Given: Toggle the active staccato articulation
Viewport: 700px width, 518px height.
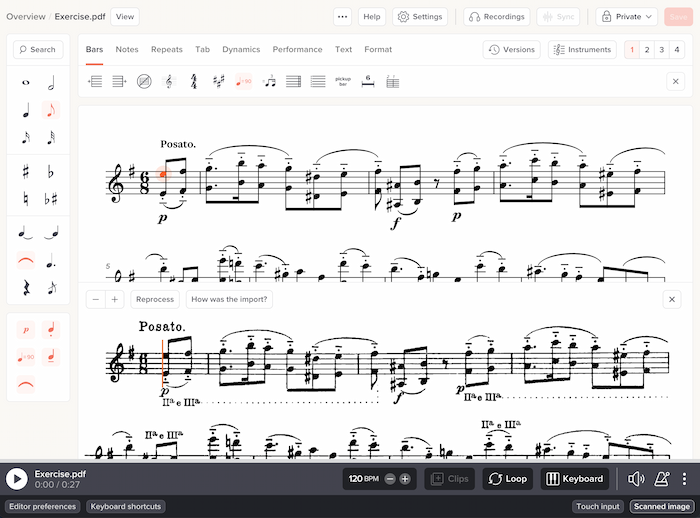Looking at the screenshot, I should [x=51, y=330].
